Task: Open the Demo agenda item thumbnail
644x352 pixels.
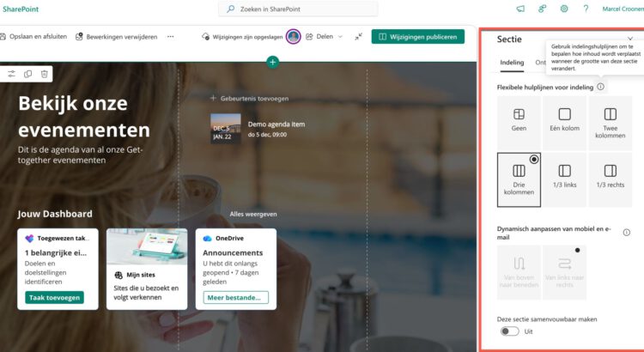Action: tap(226, 128)
